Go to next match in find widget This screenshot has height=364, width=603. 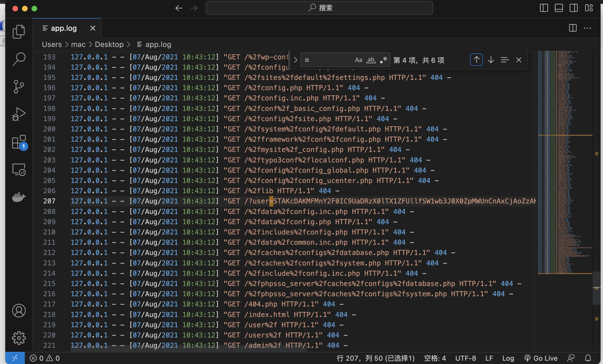tap(491, 60)
